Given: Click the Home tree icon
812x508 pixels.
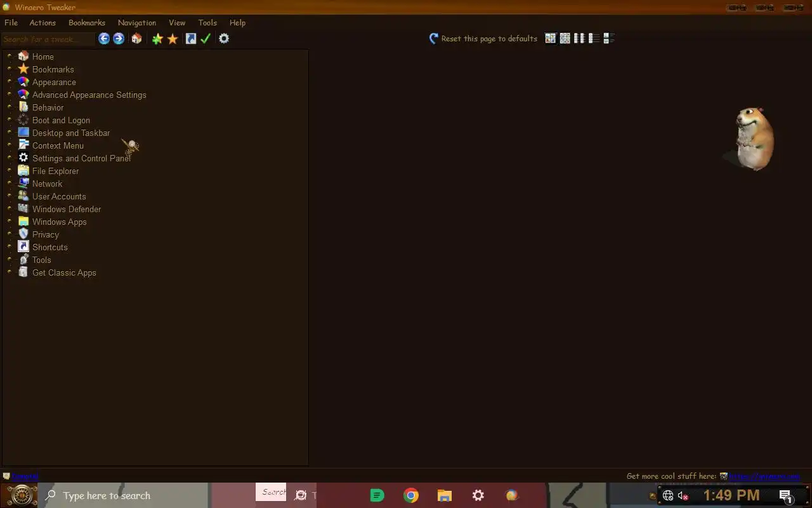Looking at the screenshot, I should point(23,56).
